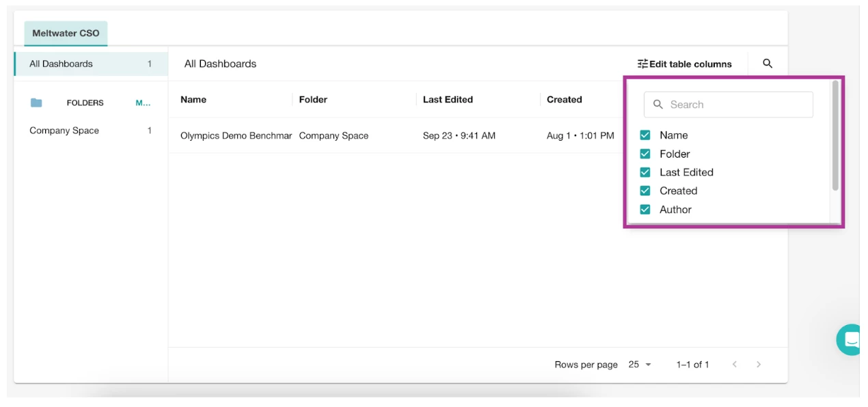The image size is (868, 407).
Task: Select the Meltwater CSO tab
Action: [66, 33]
